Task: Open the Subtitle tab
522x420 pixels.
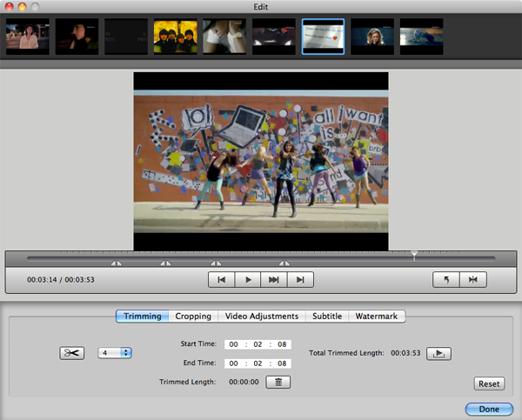Action: (327, 316)
